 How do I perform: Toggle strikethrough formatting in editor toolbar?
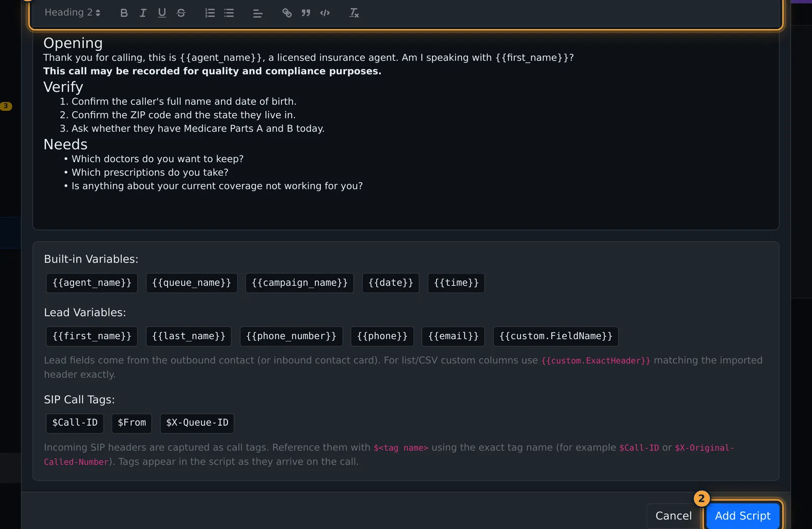pyautogui.click(x=181, y=13)
